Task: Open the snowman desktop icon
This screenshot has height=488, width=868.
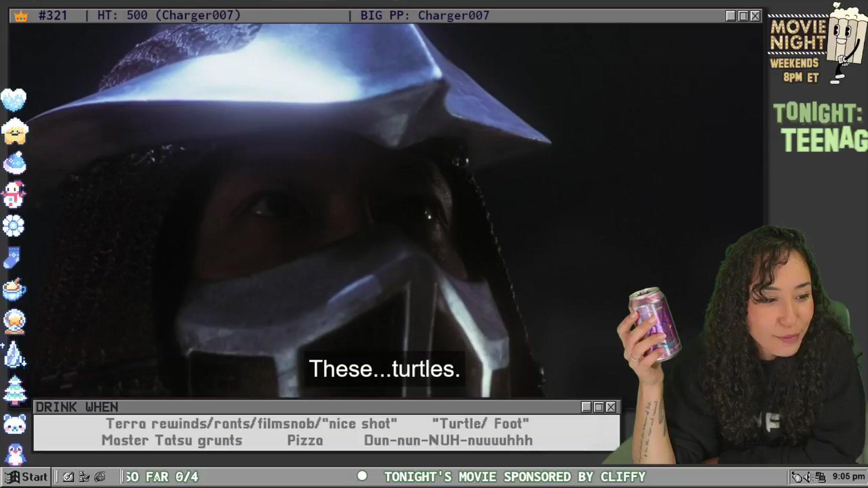Action: 14,195
